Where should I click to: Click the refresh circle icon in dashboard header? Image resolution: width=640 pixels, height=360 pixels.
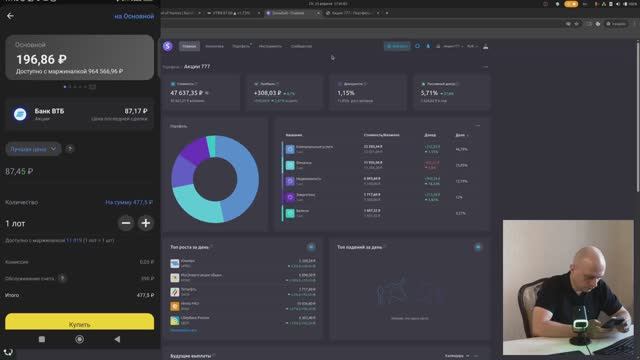point(417,46)
